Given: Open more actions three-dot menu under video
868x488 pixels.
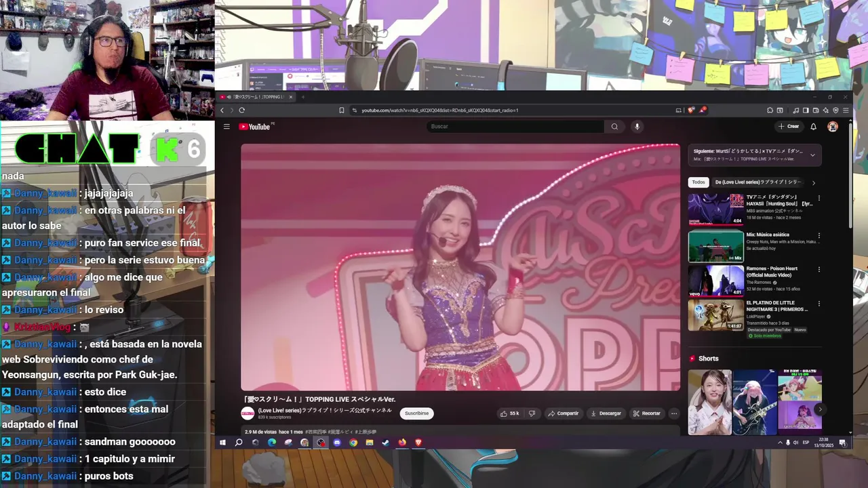Looking at the screenshot, I should point(674,413).
